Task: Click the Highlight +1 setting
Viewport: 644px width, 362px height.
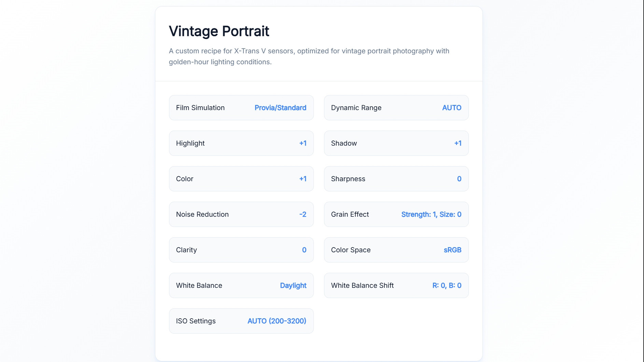Action: [241, 143]
